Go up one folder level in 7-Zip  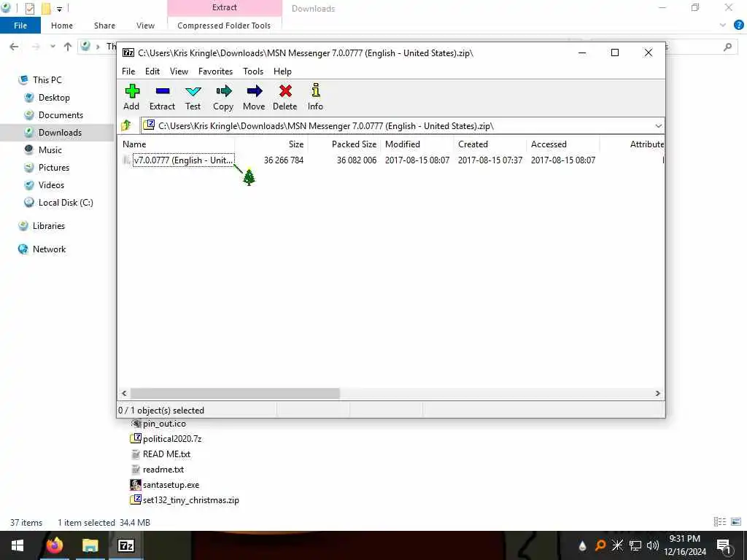click(126, 125)
